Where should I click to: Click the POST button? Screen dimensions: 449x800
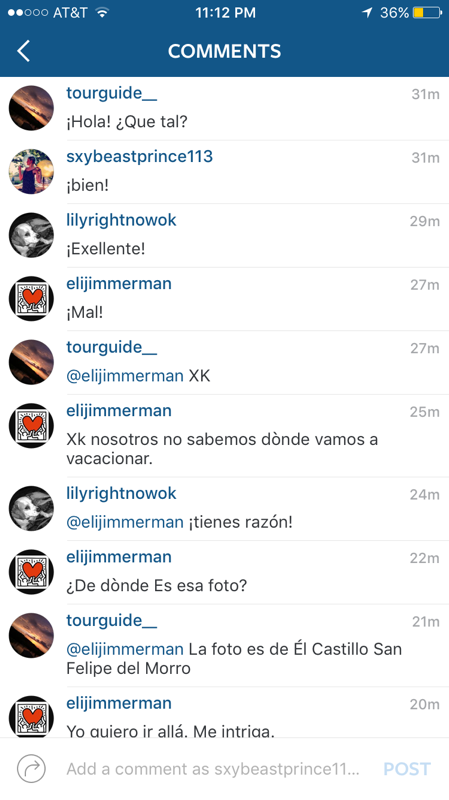click(407, 769)
